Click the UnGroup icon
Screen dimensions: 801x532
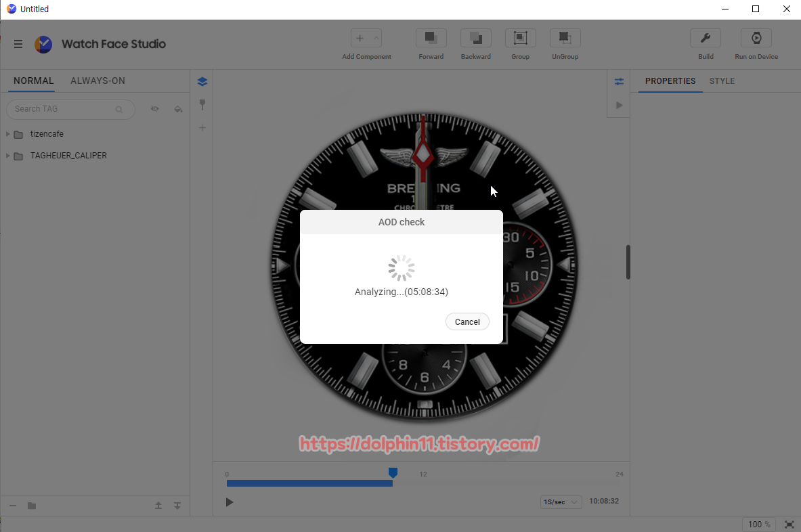click(565, 39)
